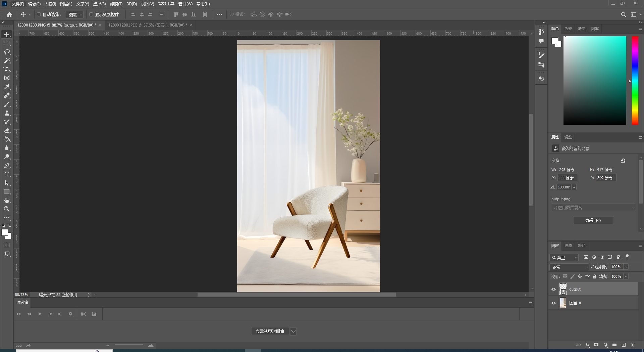Open the layer comp dropdown 不应用图层复合
The image size is (644, 352).
(x=593, y=208)
